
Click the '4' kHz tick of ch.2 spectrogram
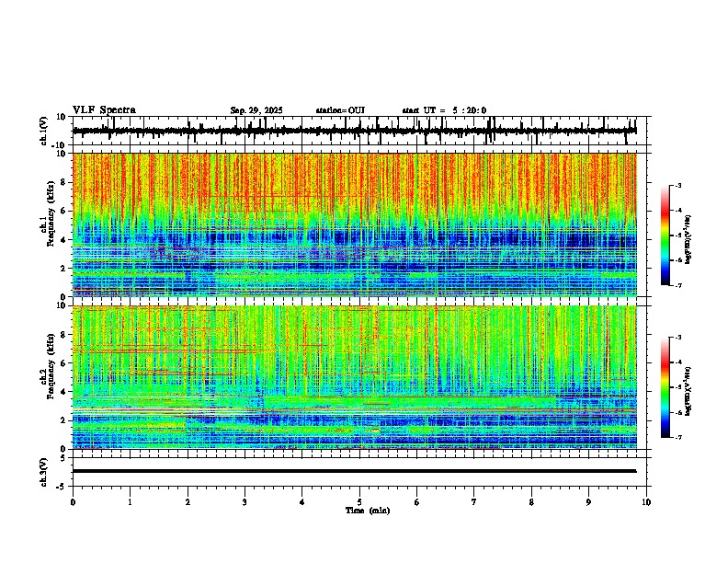pos(64,392)
